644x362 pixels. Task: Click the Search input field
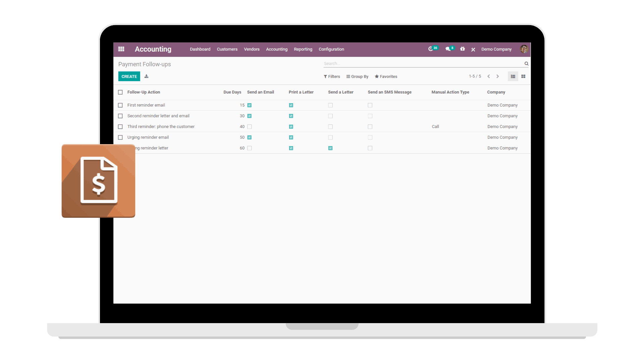(x=425, y=63)
